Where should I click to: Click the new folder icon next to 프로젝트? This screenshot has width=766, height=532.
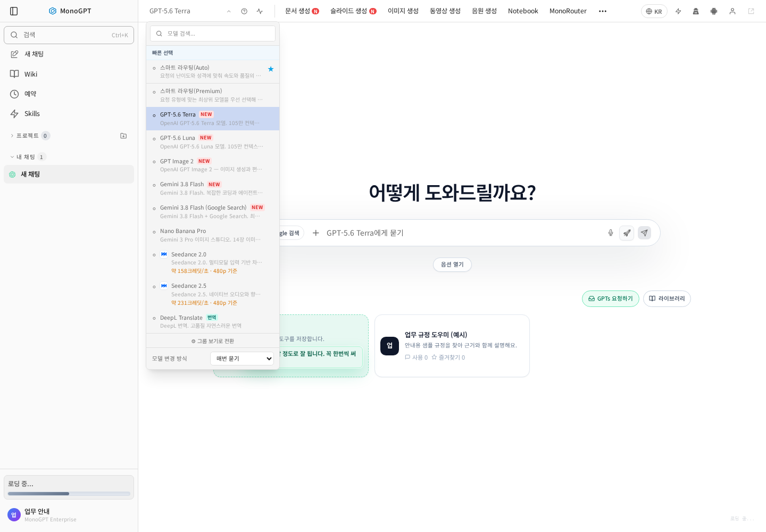coord(123,136)
